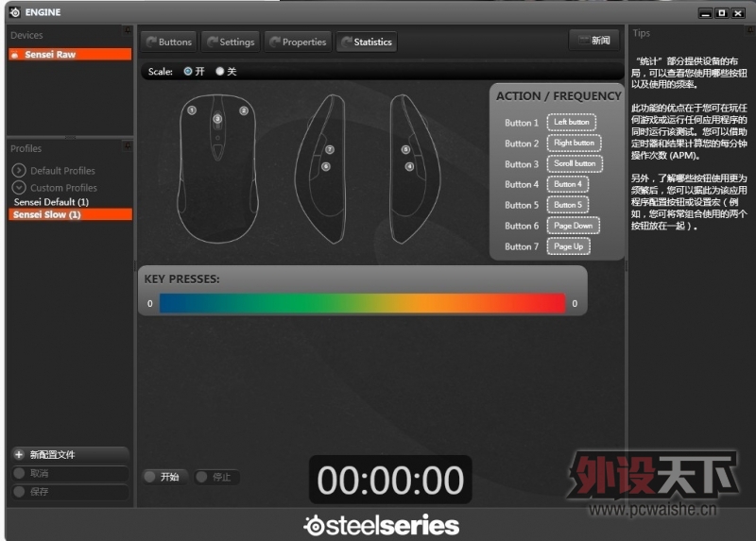Expand Default Profiles group

click(x=19, y=170)
